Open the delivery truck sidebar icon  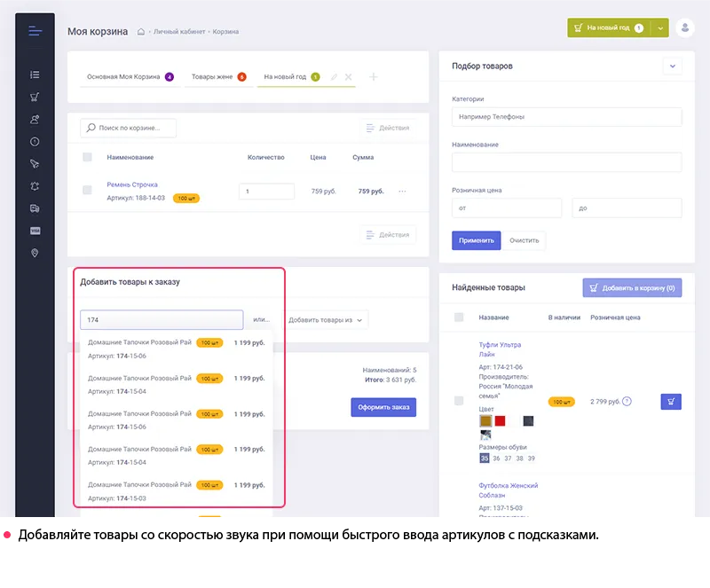[35, 208]
